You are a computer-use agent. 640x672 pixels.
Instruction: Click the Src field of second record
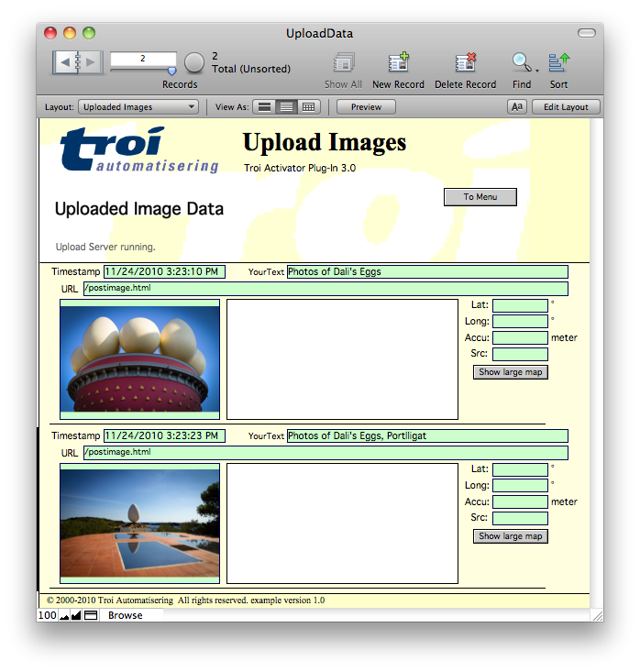521,518
